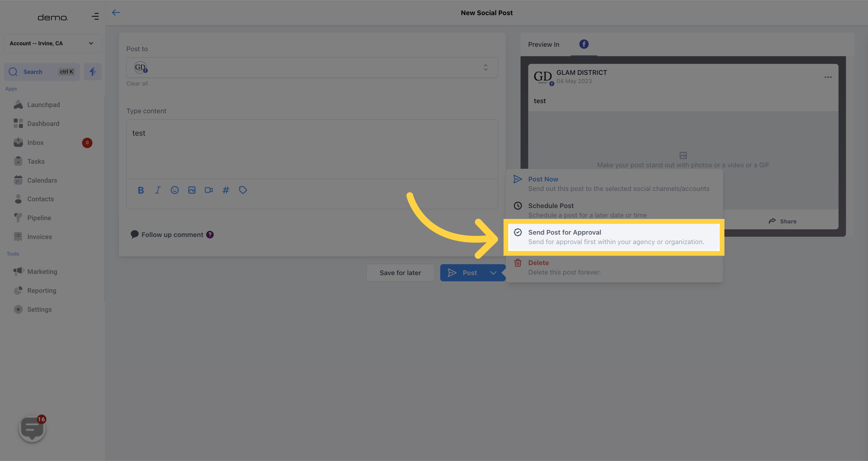
Task: Toggle the Post button dropdown chevron
Action: click(x=493, y=273)
